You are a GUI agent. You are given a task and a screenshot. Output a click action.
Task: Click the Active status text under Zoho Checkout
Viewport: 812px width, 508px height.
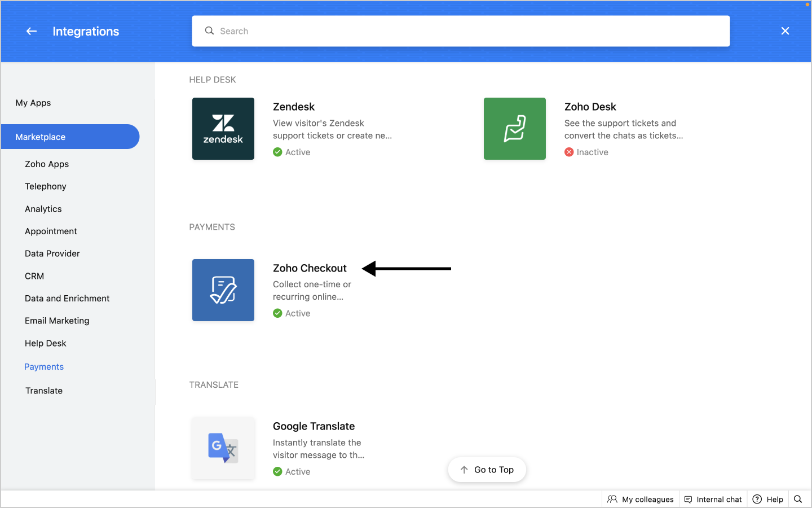pos(298,313)
